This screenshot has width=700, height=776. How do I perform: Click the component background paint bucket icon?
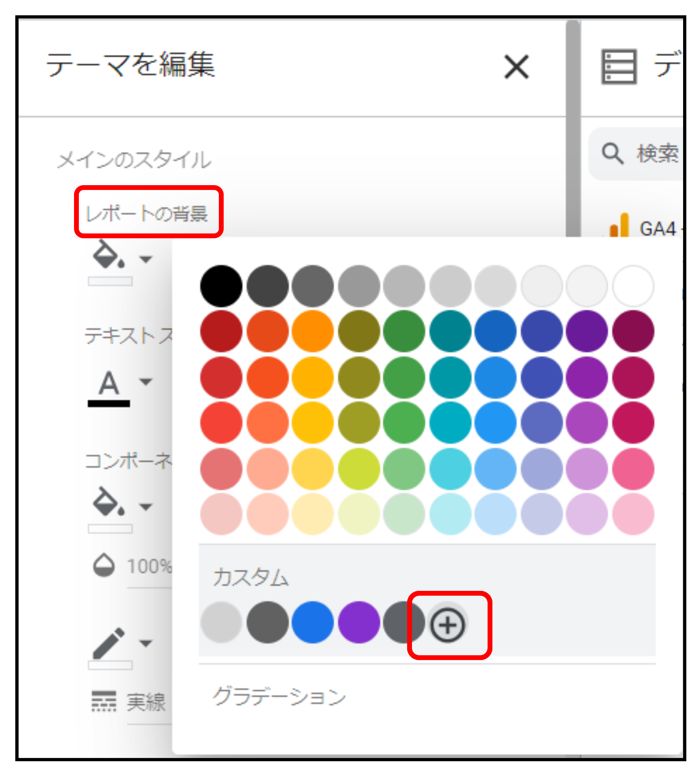(108, 502)
